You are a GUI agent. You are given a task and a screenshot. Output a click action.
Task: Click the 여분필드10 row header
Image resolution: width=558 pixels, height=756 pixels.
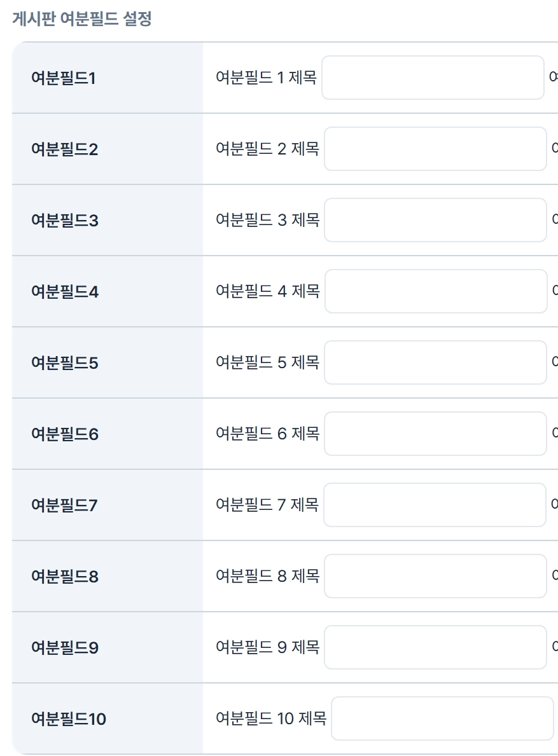coord(69,719)
